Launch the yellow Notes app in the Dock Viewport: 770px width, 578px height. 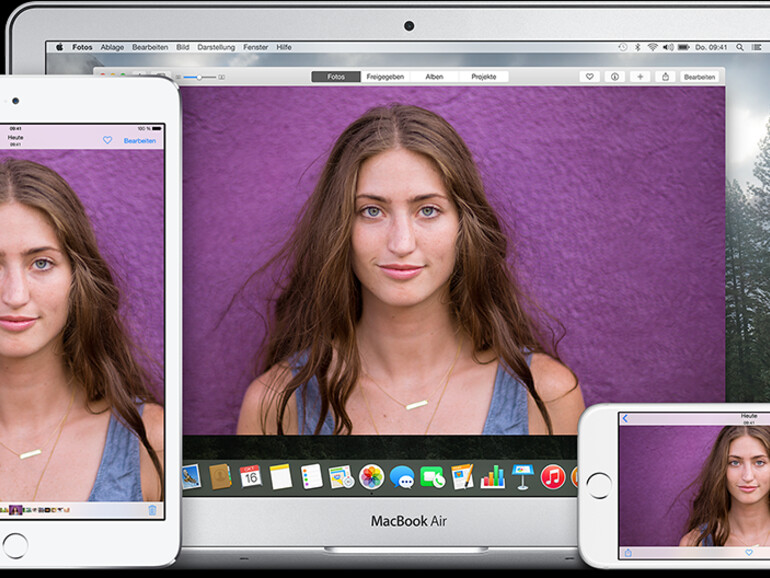click(281, 477)
